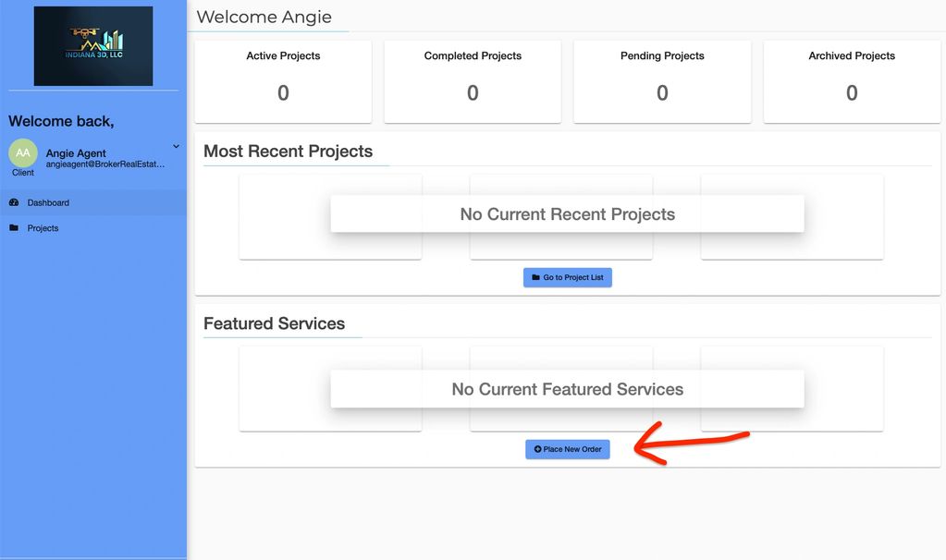The width and height of the screenshot is (946, 560).
Task: Click the Indiana 3D LLC logo
Action: (x=93, y=46)
